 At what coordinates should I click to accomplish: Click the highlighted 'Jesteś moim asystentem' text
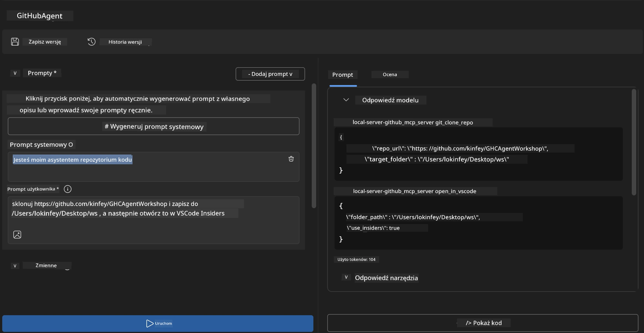pos(73,160)
